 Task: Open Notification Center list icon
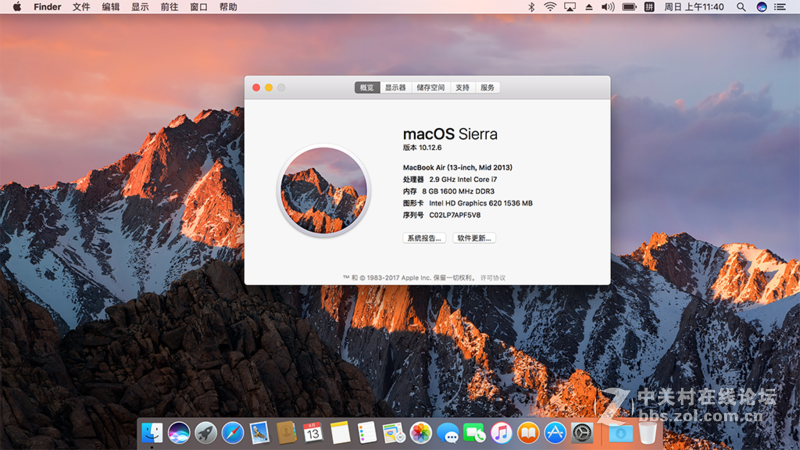point(780,7)
